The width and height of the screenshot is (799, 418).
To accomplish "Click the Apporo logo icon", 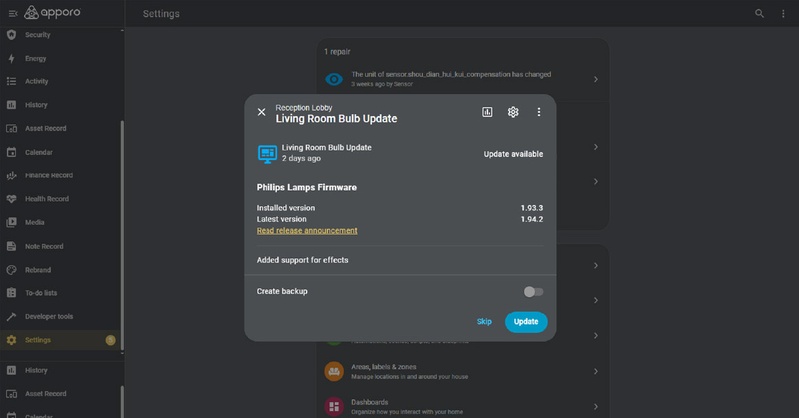I will pos(32,12).
